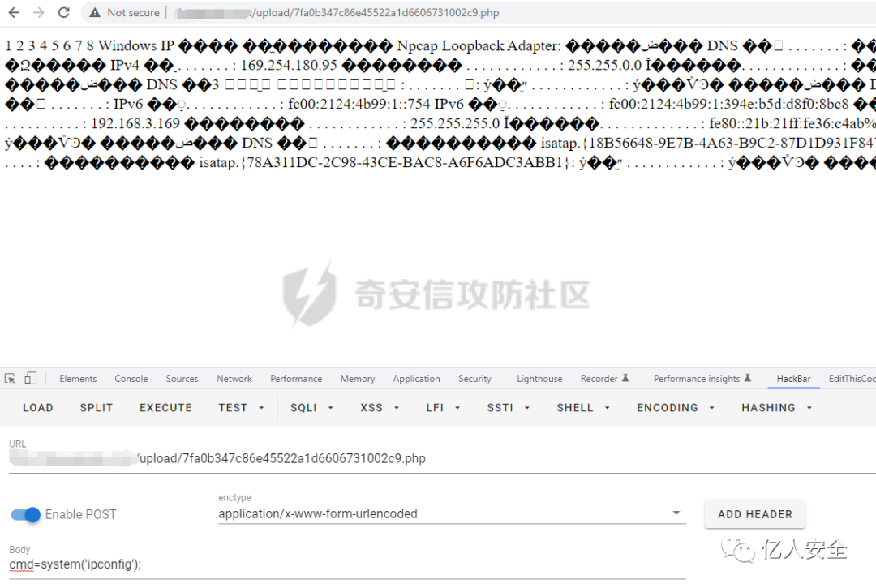Expand the SSTI dropdown menu
This screenshot has width=876, height=588.
[x=508, y=408]
